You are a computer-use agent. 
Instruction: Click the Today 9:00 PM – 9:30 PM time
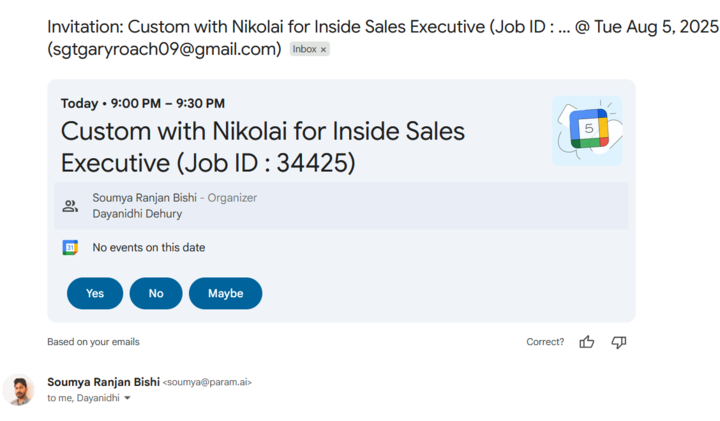[x=142, y=103]
